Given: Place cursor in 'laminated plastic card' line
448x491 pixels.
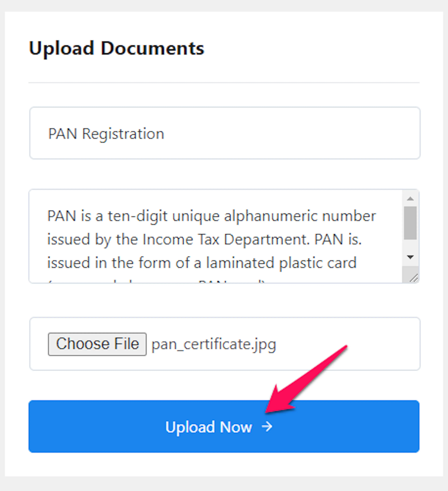Looking at the screenshot, I should click(202, 263).
